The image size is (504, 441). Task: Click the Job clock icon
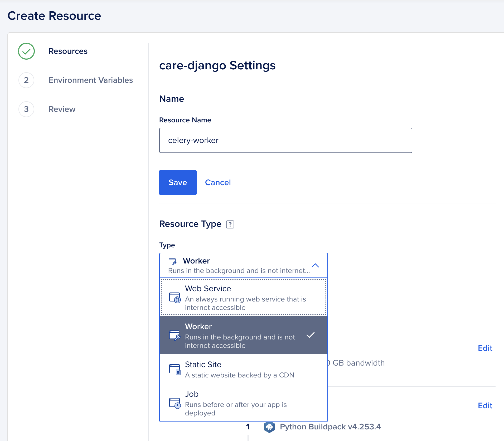(x=175, y=403)
